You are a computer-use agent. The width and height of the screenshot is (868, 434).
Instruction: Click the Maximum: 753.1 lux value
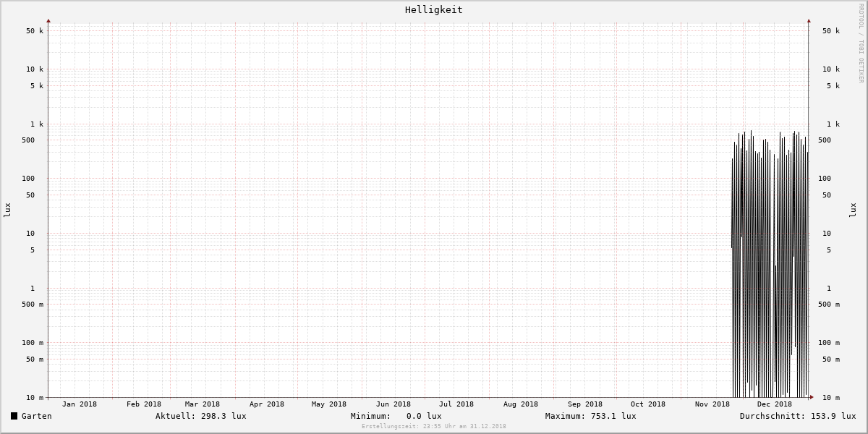[x=590, y=416]
